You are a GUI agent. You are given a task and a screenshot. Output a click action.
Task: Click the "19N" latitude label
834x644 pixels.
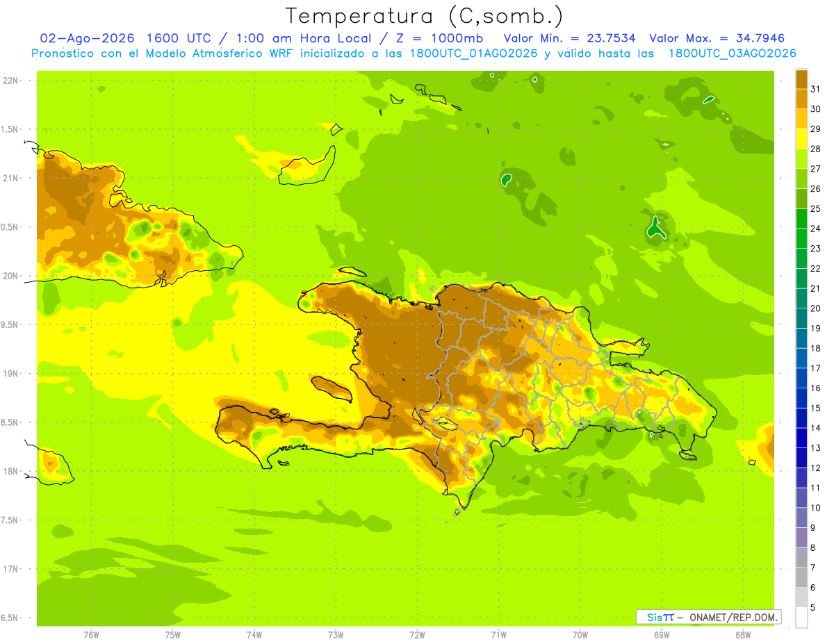pyautogui.click(x=10, y=374)
